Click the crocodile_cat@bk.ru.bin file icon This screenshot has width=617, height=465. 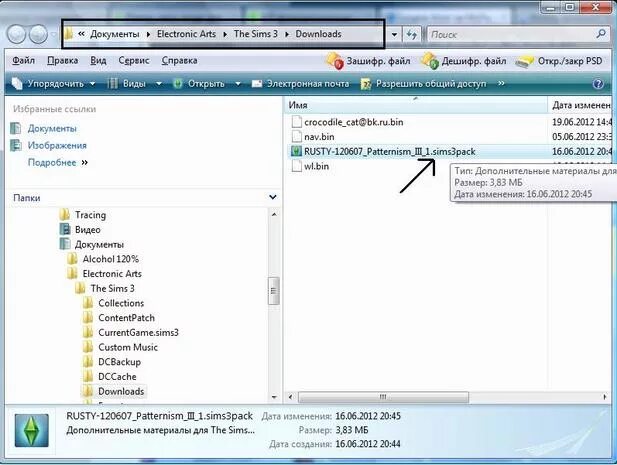click(x=296, y=122)
